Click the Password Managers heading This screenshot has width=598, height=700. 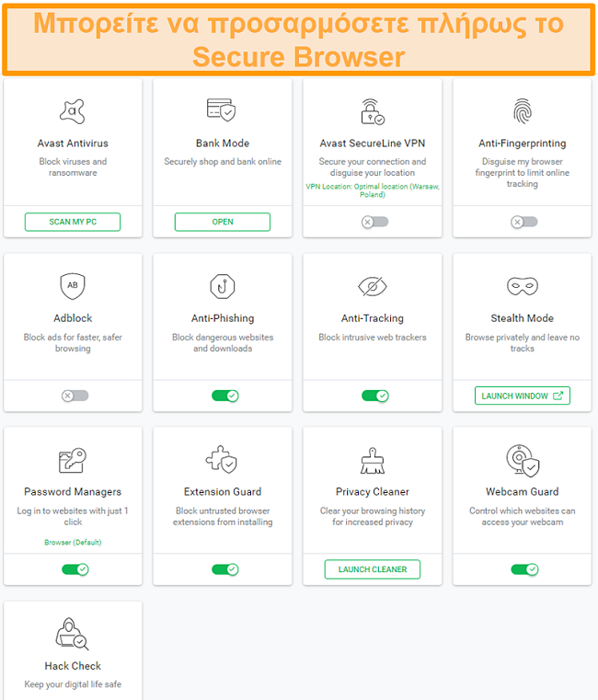point(73,491)
